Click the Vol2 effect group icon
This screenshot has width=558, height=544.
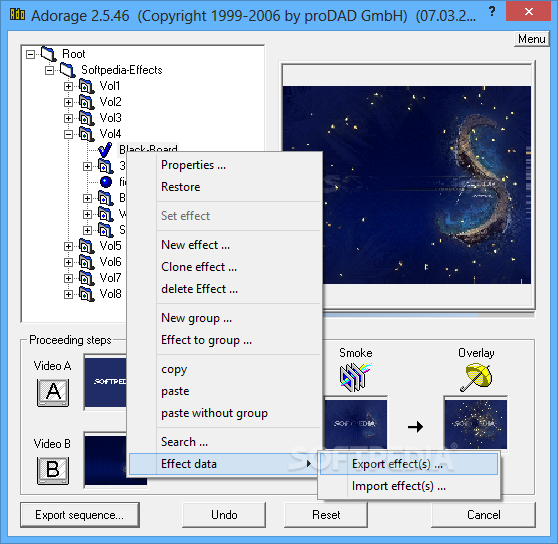click(x=86, y=102)
